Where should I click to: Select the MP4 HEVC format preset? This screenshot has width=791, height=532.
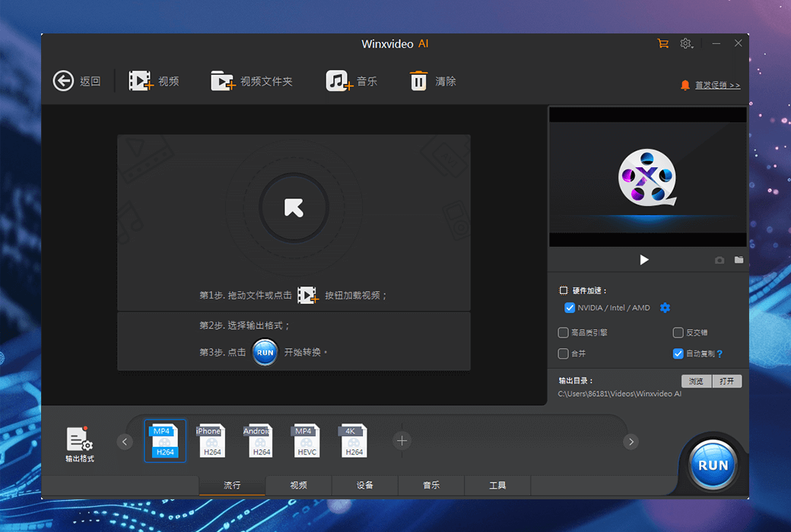(x=306, y=441)
